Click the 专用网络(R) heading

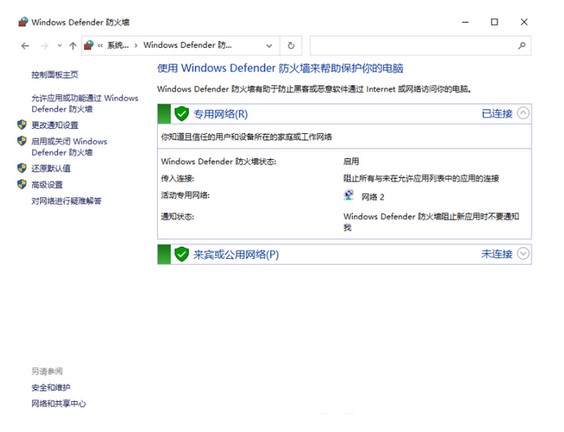[x=220, y=114]
